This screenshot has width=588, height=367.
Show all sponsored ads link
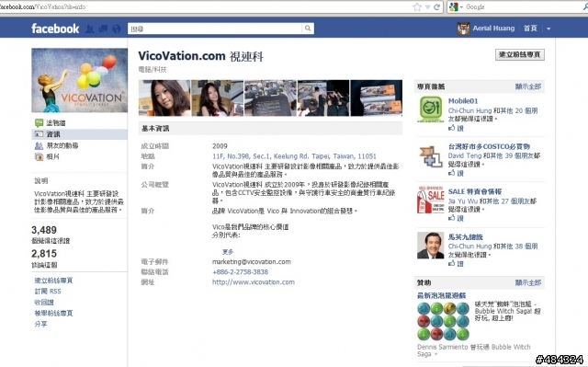point(528,282)
